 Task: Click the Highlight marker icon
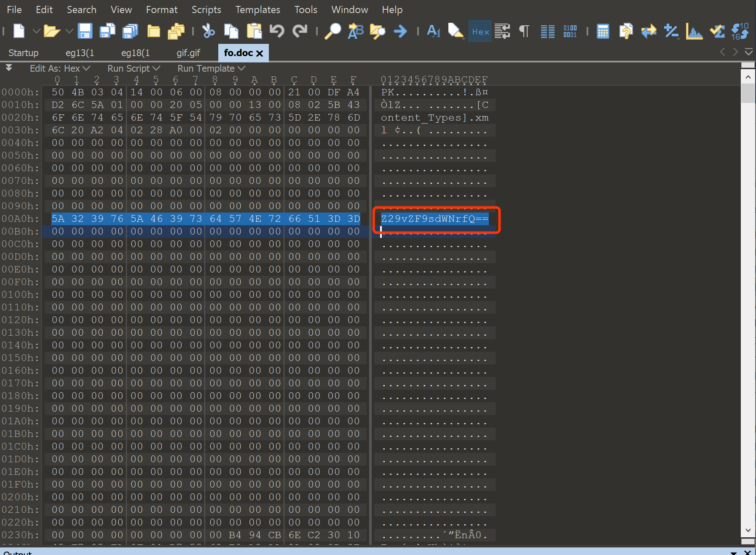pyautogui.click(x=456, y=31)
